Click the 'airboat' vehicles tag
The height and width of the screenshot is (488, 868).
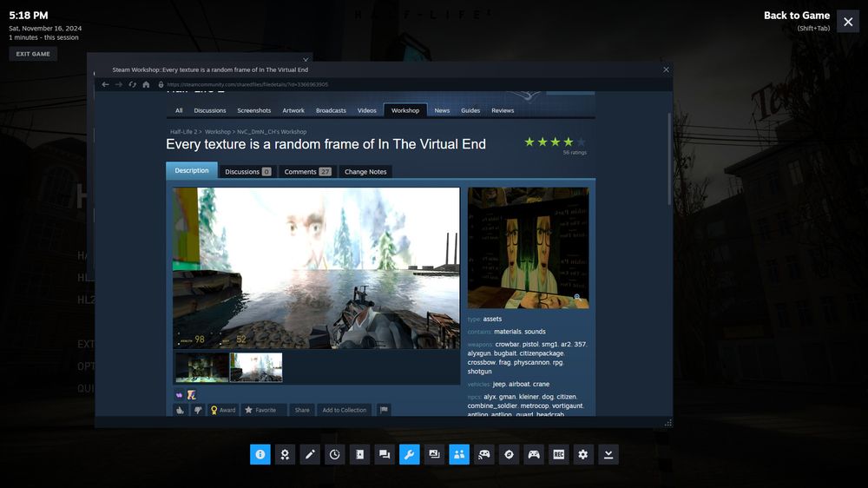point(519,385)
